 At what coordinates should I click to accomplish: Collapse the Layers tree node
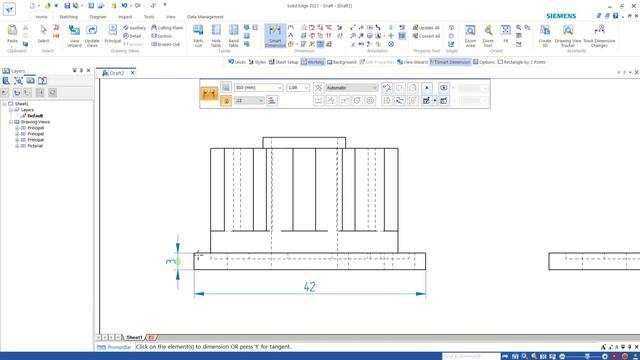[x=11, y=110]
